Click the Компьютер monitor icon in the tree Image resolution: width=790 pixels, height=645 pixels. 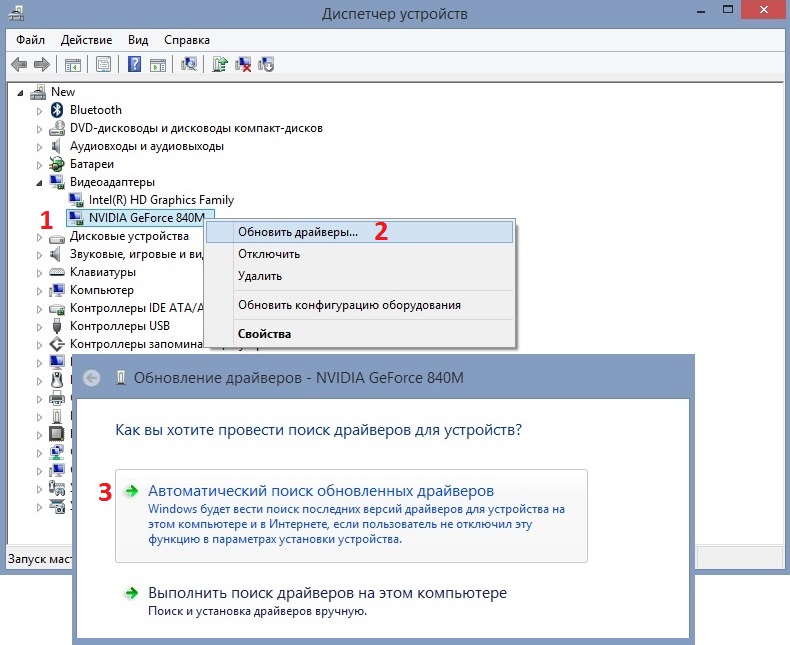pyautogui.click(x=57, y=290)
